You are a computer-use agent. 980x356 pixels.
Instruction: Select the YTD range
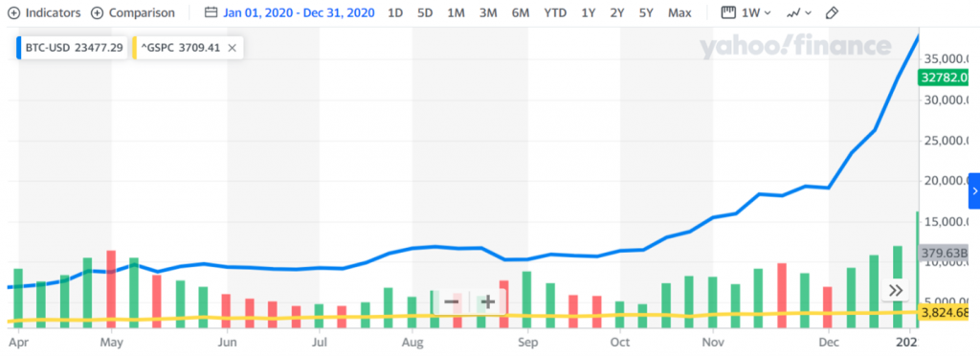tap(556, 12)
